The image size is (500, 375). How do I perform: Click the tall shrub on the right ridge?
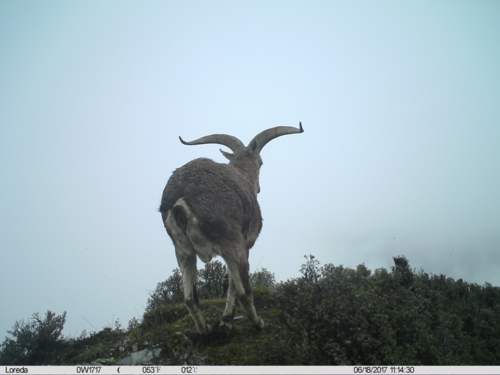coord(403,270)
